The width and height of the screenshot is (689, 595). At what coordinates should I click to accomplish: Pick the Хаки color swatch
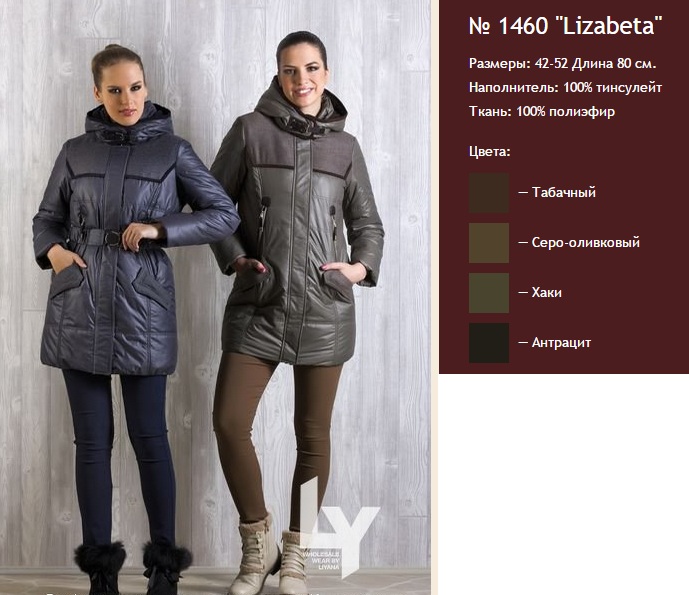(489, 293)
